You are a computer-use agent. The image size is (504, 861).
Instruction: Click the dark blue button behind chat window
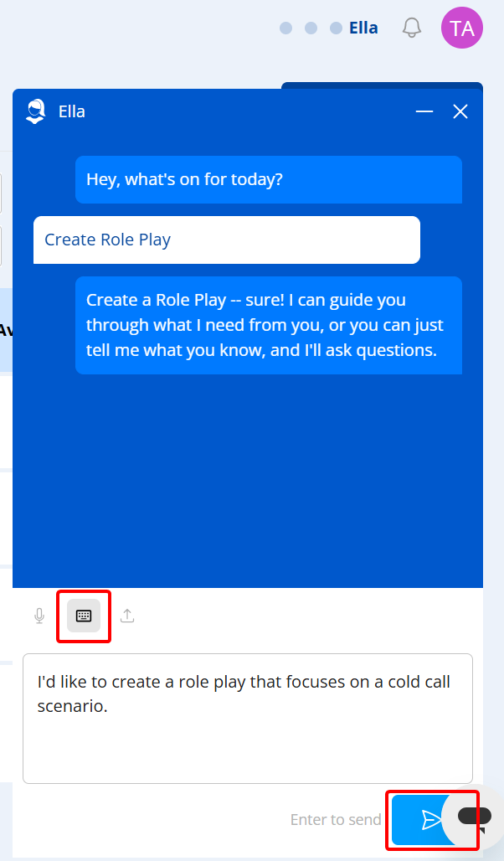click(382, 85)
